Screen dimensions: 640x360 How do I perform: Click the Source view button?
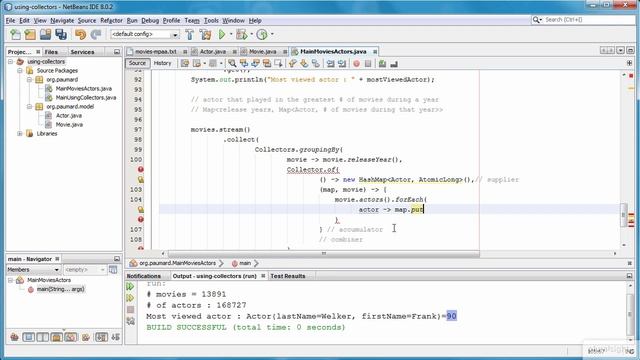coord(137,63)
